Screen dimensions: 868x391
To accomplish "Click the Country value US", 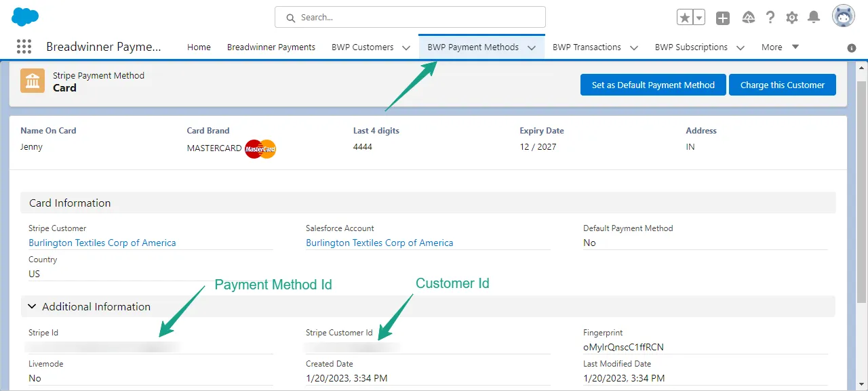I will click(35, 274).
